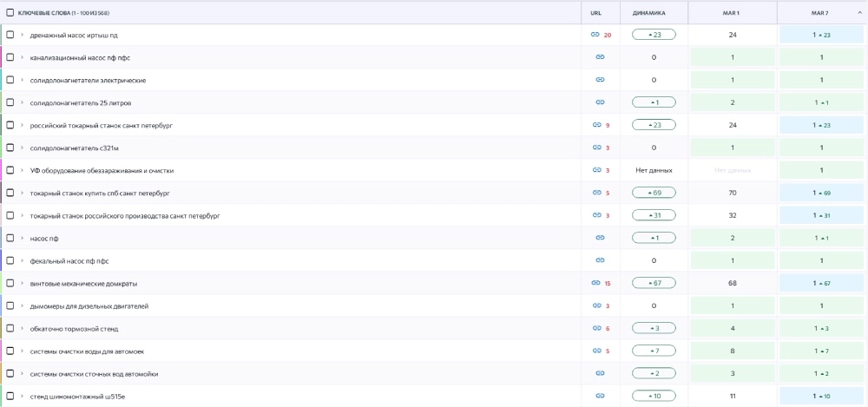This screenshot has height=407, width=868.
Task: Expand row токарный станок российского производства санкт петербург
Action: click(x=23, y=215)
